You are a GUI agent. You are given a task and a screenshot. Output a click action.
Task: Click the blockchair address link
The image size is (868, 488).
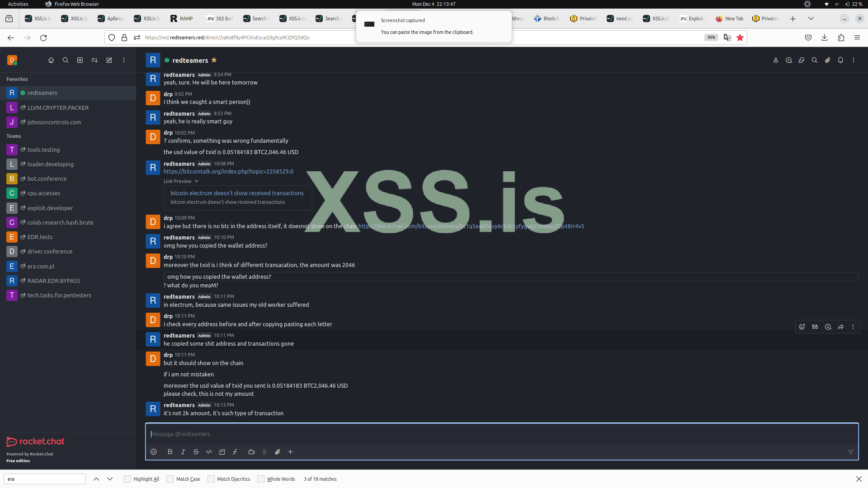pos(471,226)
